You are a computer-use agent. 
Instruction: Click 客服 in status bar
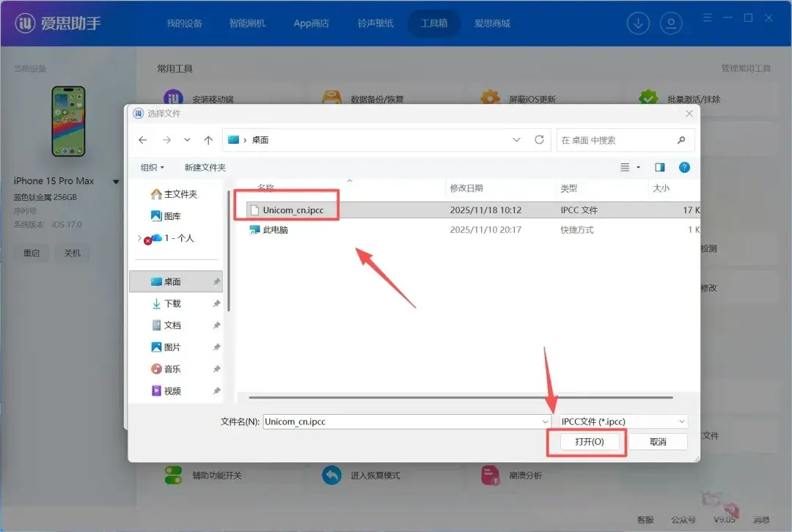point(645,520)
